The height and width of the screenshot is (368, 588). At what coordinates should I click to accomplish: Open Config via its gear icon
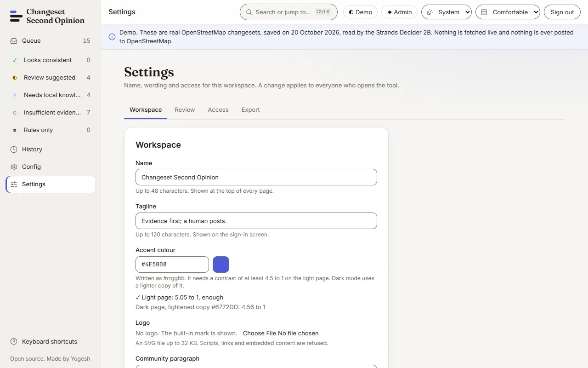coord(14,167)
